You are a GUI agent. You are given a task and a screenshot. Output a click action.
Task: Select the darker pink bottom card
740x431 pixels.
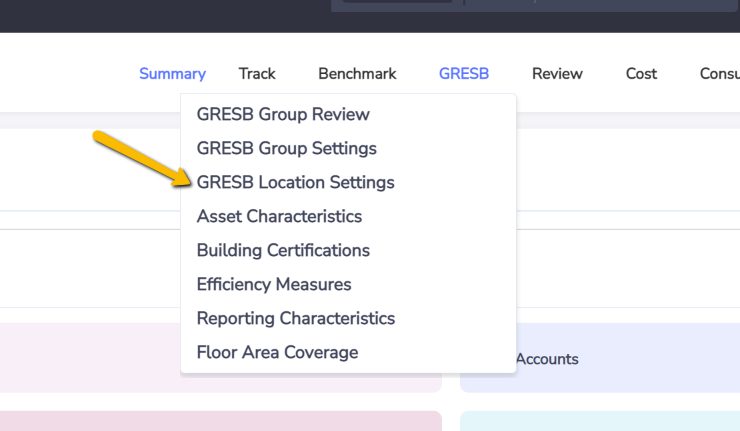220,421
